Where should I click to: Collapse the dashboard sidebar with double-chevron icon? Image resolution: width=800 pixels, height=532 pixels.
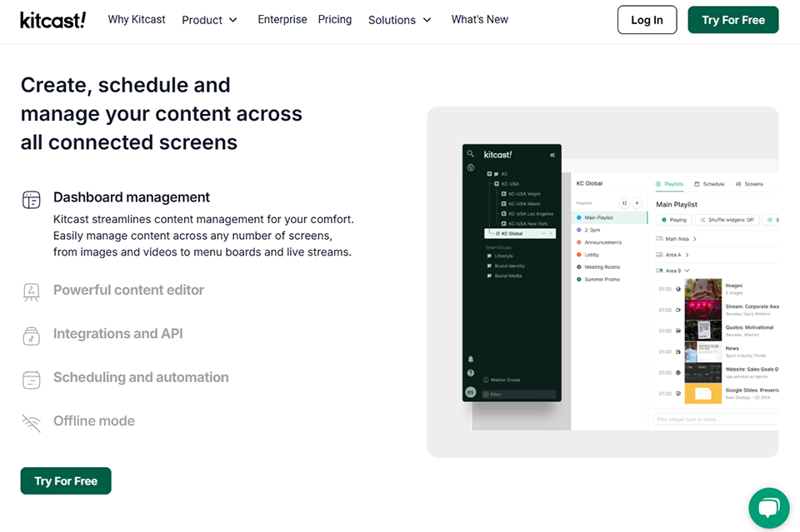click(x=552, y=155)
